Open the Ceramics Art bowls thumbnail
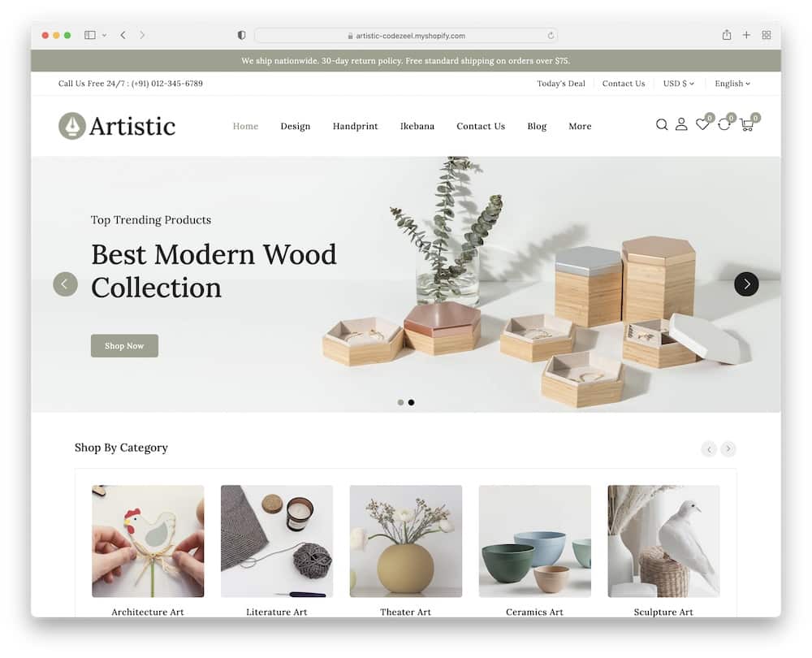 pos(534,541)
